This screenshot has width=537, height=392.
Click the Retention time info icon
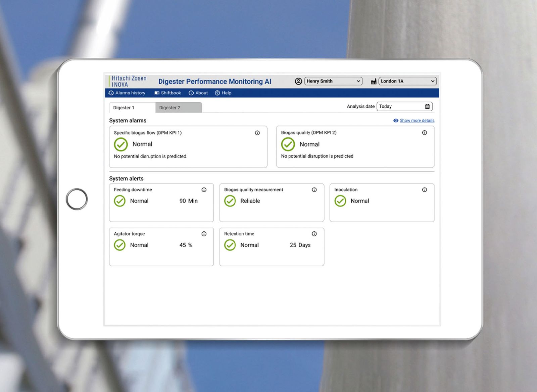pos(314,234)
